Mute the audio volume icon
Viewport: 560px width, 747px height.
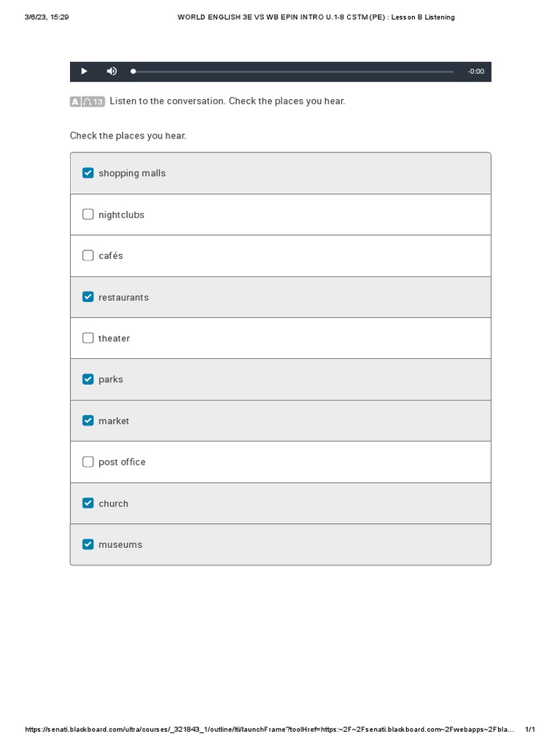pyautogui.click(x=112, y=71)
